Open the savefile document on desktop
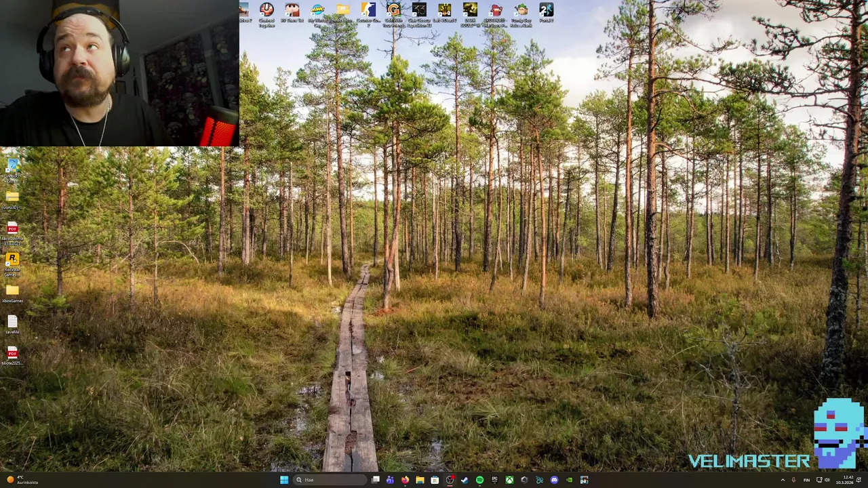The height and width of the screenshot is (488, 868). pyautogui.click(x=12, y=324)
